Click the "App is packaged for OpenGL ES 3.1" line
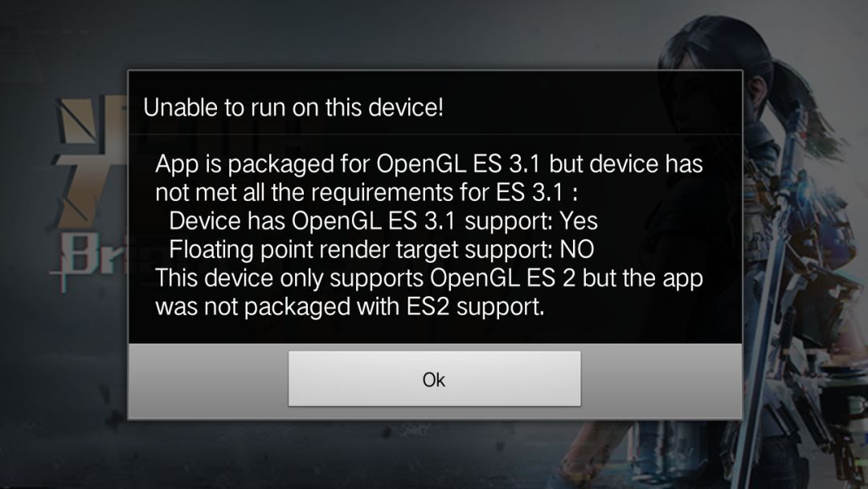Viewport: 868px width, 489px height. tap(429, 164)
